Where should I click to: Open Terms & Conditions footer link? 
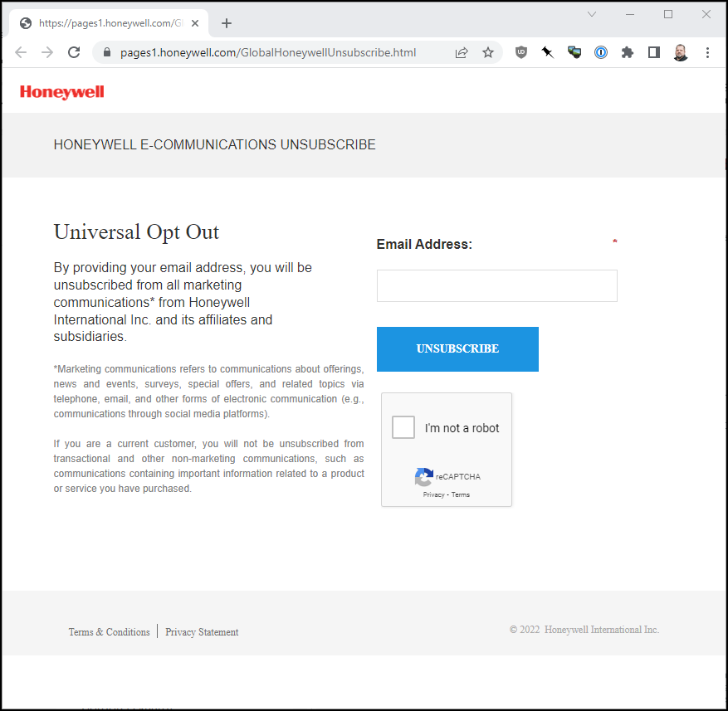(x=109, y=632)
